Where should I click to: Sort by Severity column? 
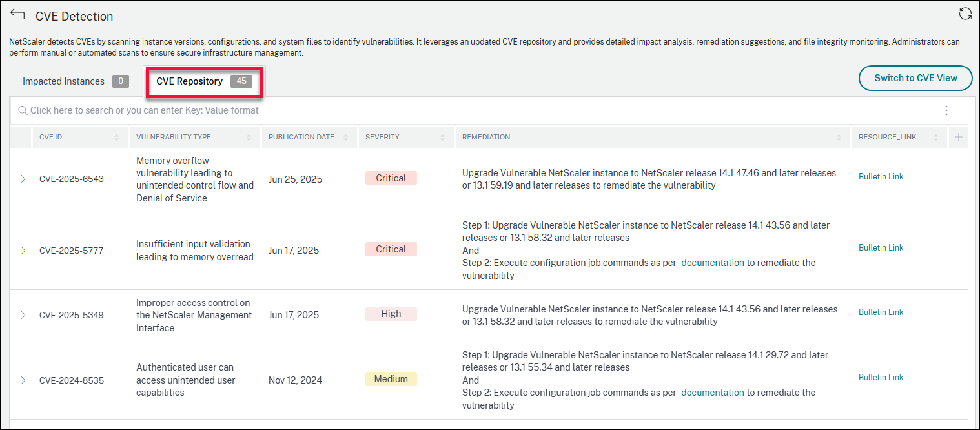pos(442,138)
